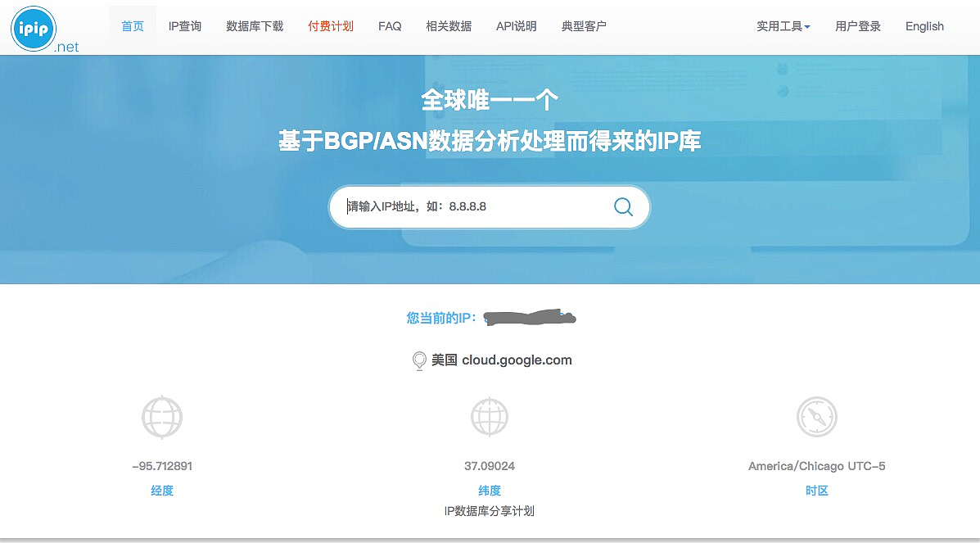
Task: Click the 用户登录 link
Action: (858, 26)
